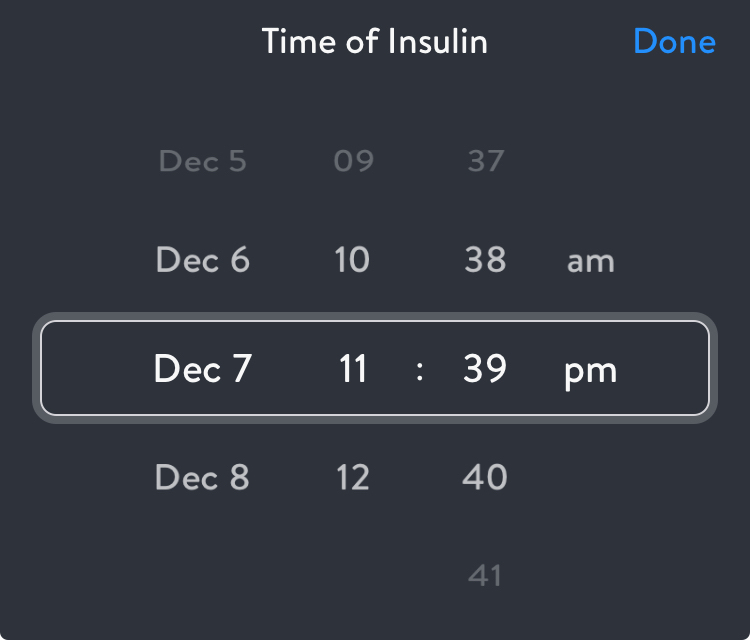The image size is (750, 640).
Task: Click the colon between hour and minute
Action: point(420,371)
